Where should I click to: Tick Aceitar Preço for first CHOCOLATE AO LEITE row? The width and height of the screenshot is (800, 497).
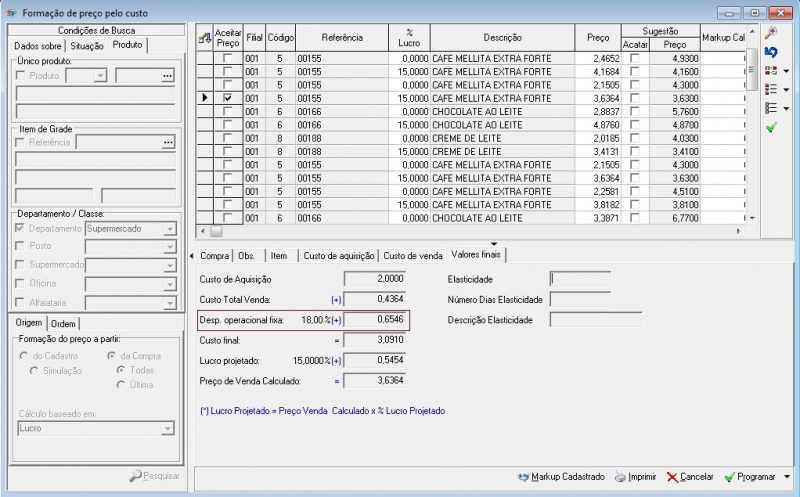tap(228, 112)
